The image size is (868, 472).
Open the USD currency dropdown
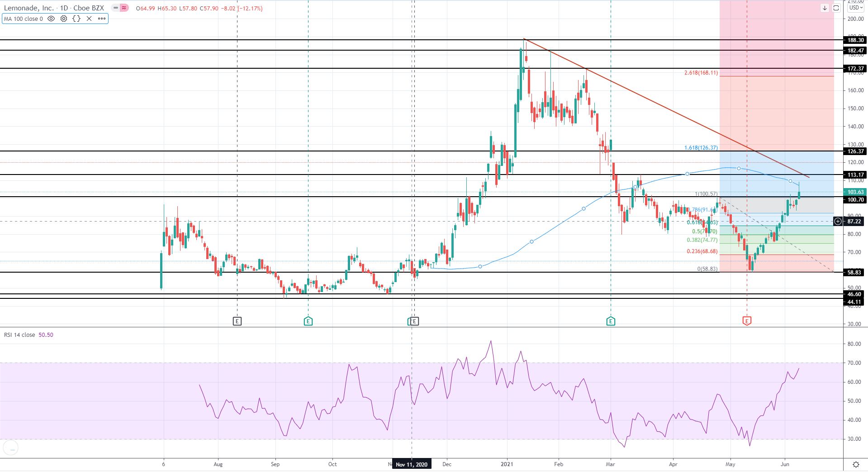click(855, 8)
